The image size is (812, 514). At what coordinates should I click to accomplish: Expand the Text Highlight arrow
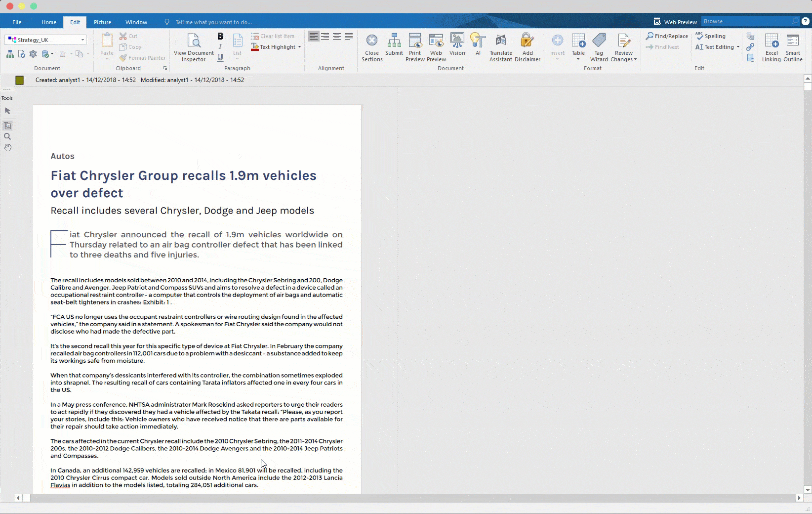click(x=299, y=47)
